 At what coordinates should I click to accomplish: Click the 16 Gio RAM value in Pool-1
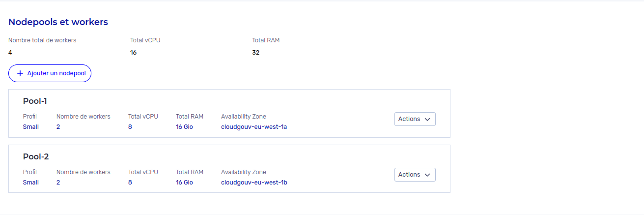point(184,127)
